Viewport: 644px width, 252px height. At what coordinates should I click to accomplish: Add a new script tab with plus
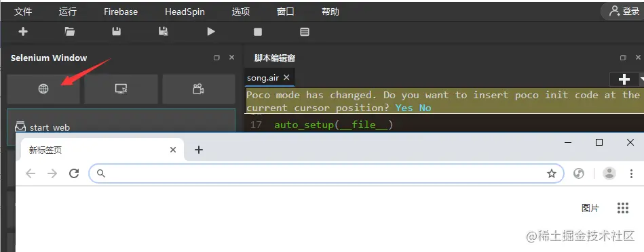624,79
